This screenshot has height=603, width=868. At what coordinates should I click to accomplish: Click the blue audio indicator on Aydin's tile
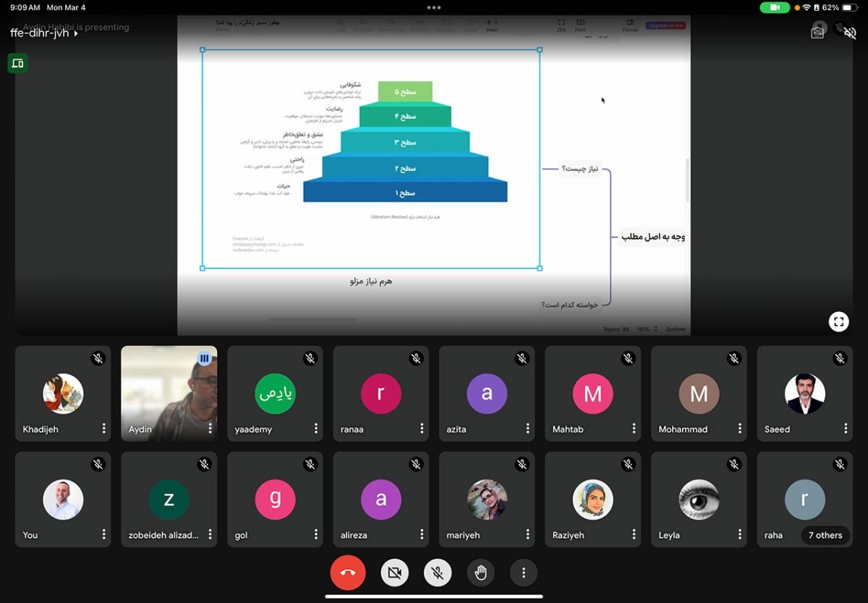[x=205, y=358]
